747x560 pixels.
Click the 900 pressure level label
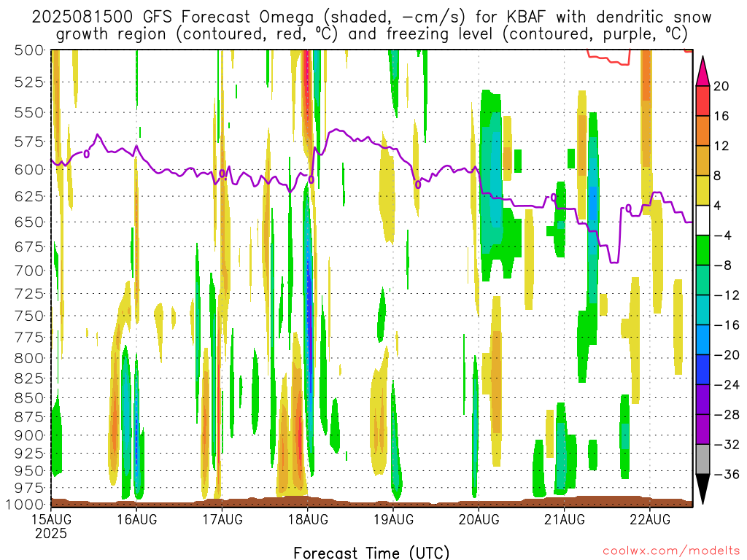[29, 435]
